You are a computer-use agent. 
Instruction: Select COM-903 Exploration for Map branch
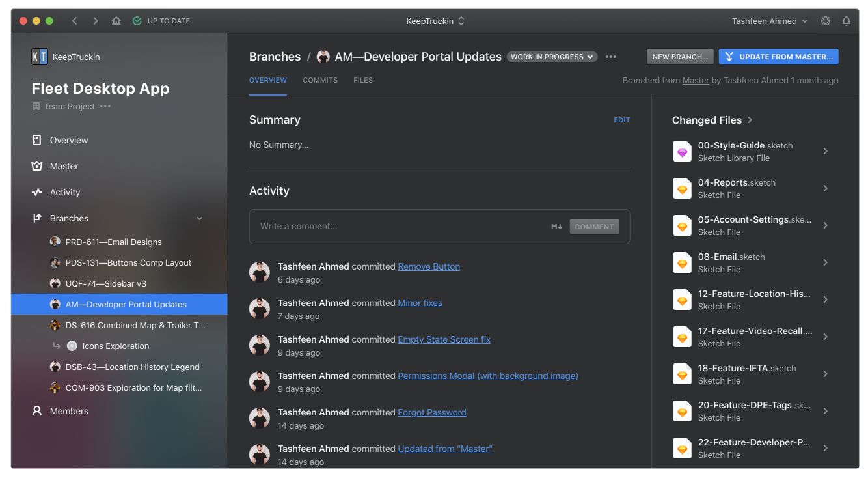click(119, 387)
